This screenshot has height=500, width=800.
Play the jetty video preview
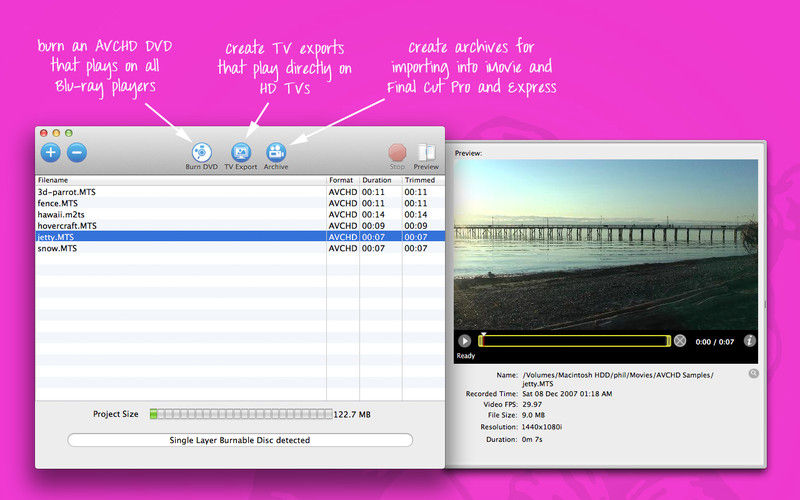(464, 341)
